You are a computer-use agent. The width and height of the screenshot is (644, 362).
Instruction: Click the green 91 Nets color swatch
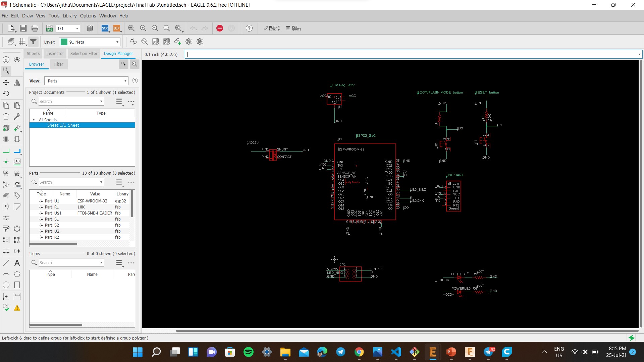(64, 42)
